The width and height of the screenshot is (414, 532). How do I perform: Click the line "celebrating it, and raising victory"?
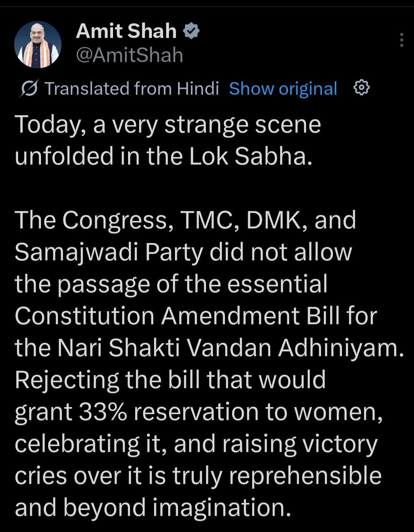click(196, 444)
